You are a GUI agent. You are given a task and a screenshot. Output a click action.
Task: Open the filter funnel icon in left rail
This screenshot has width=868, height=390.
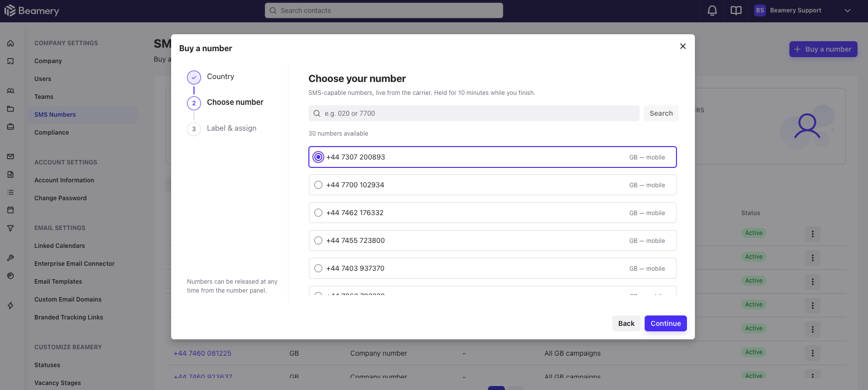[x=10, y=228]
